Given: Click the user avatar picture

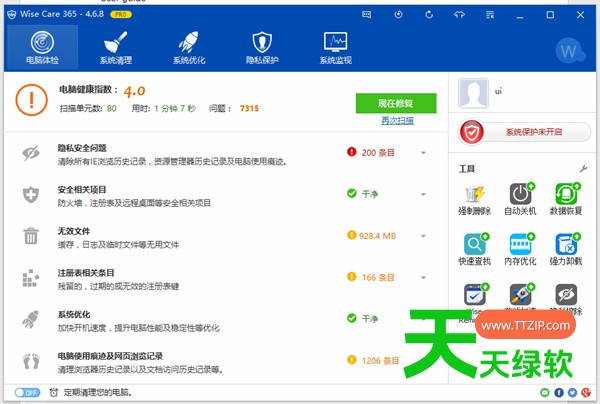Looking at the screenshot, I should (x=474, y=93).
